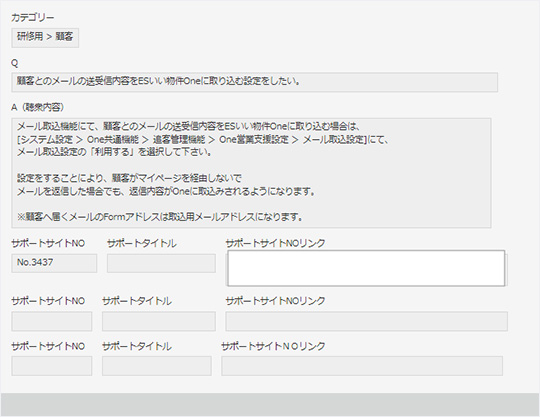Click the A answer content text area

251,173
